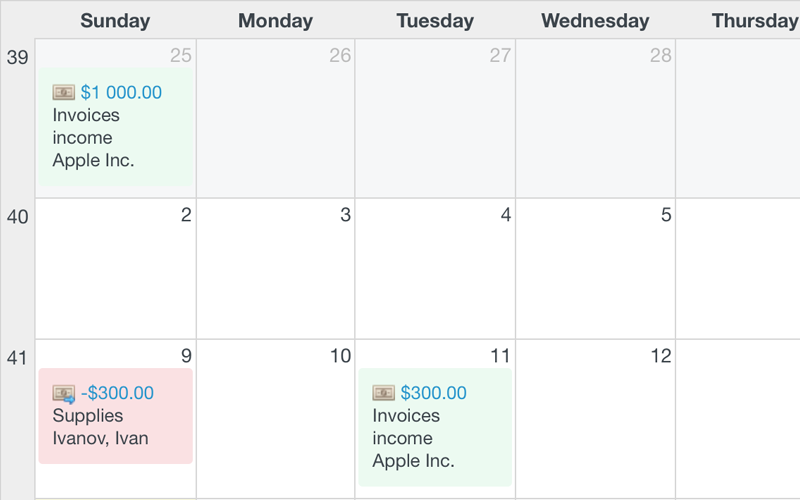
Task: Select the red Supplies Ivanov, Ivan transaction
Action: [116, 416]
